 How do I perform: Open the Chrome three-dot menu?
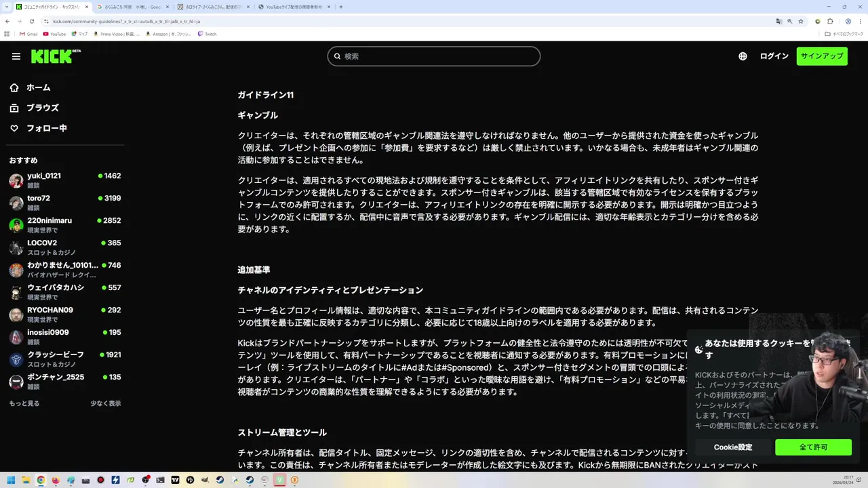tap(861, 21)
